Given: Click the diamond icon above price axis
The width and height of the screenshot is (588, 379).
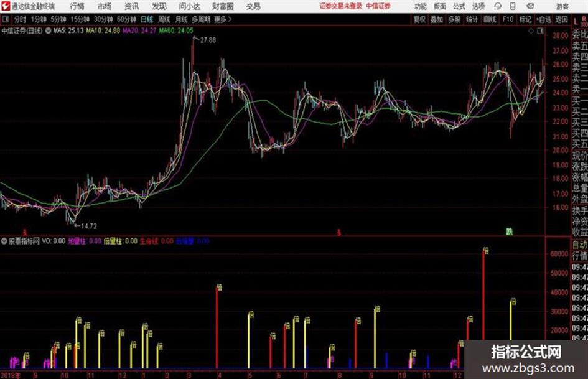Looking at the screenshot, I should [531, 32].
